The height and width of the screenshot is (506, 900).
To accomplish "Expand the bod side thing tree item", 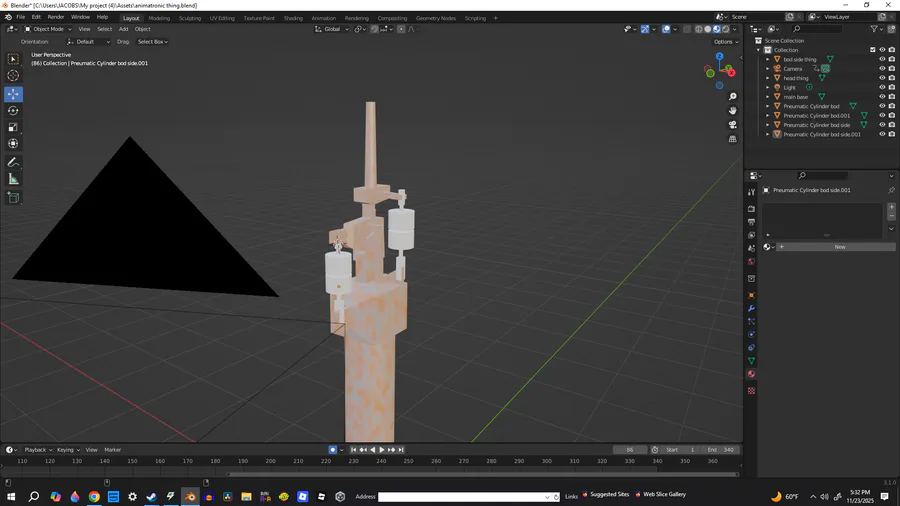I will pos(768,59).
